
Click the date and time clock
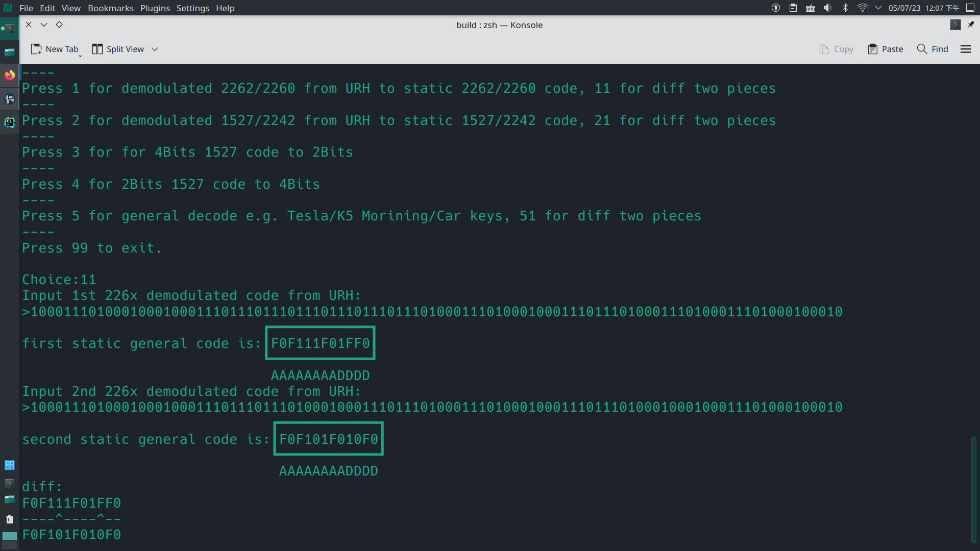[924, 8]
